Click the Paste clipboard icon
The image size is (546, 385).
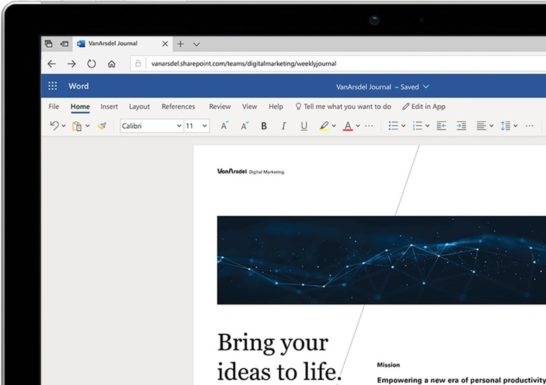[x=77, y=126]
